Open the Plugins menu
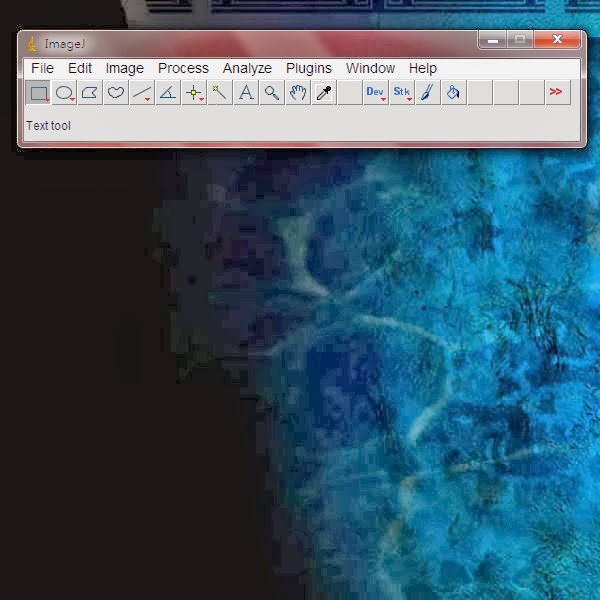This screenshot has height=600, width=600. coord(309,68)
